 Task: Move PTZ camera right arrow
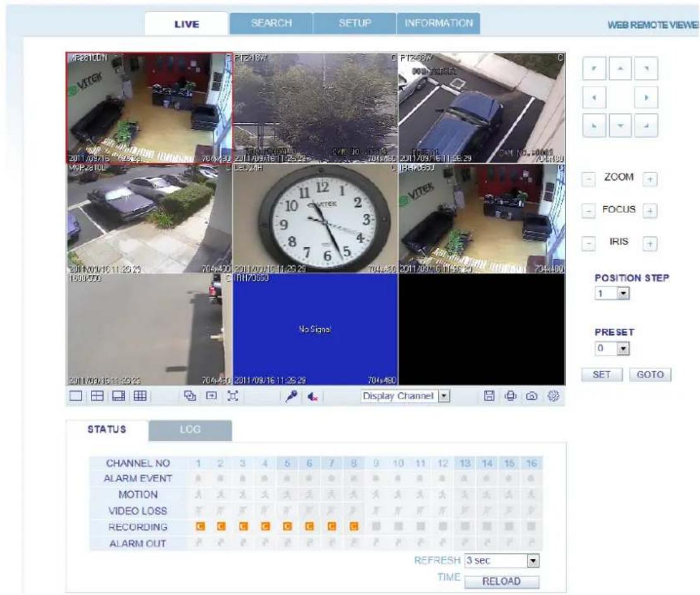tap(646, 97)
